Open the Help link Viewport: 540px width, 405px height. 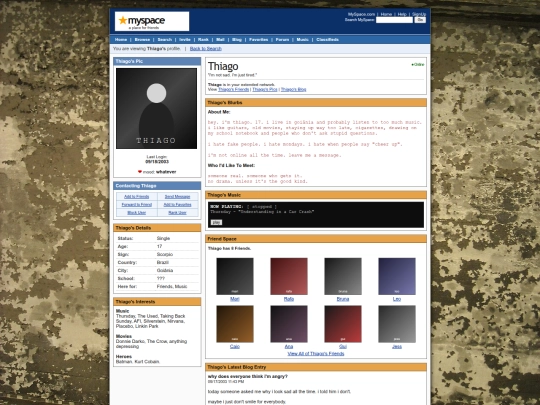(x=402, y=14)
